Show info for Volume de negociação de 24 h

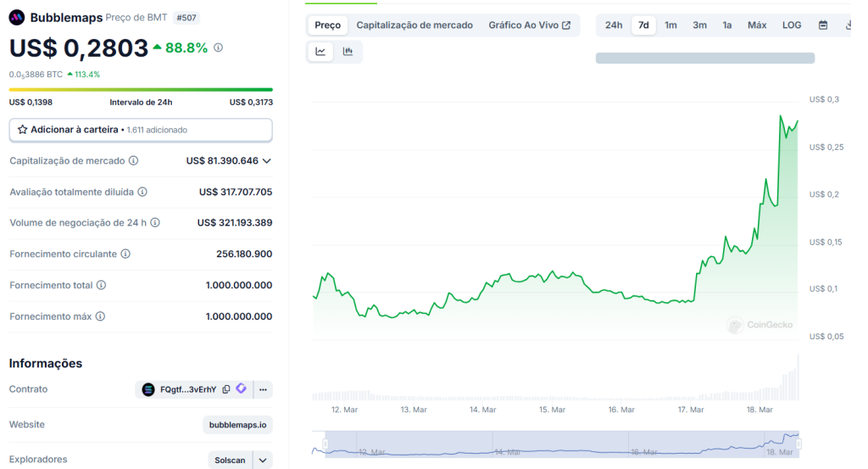coord(155,222)
